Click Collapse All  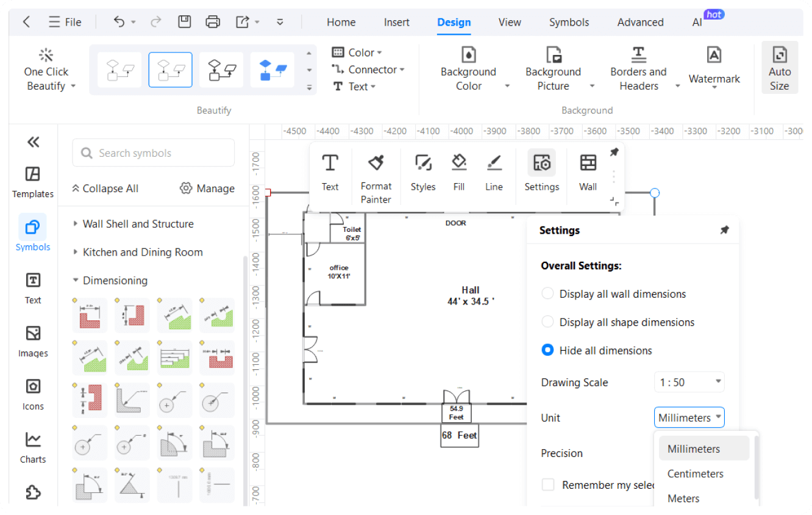click(105, 189)
